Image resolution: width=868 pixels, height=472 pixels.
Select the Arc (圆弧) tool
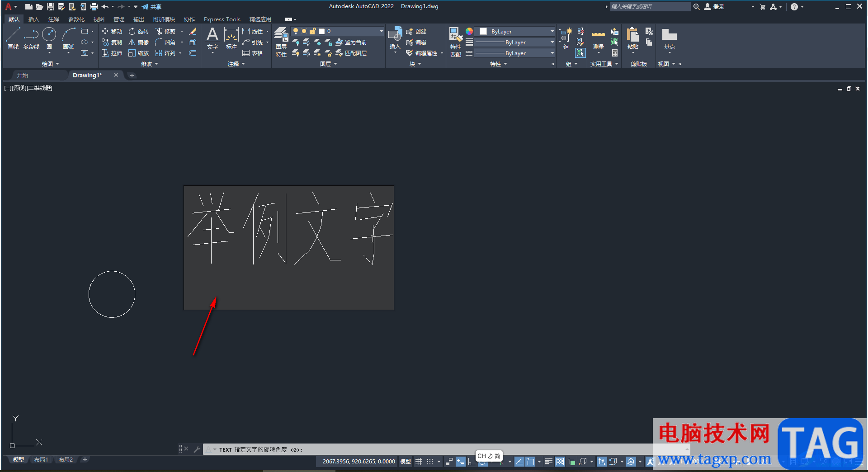pos(68,38)
